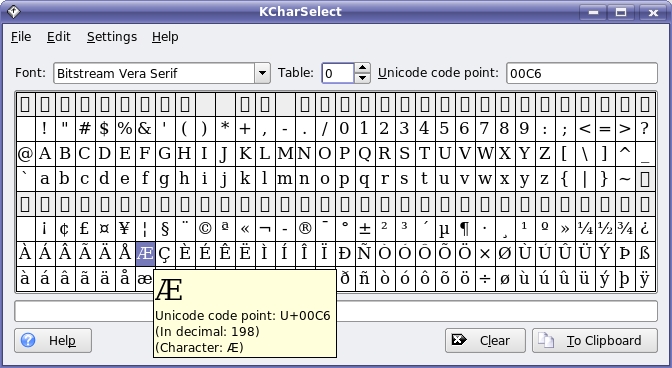Image resolution: width=672 pixels, height=368 pixels.
Task: Open the Font combo box dropdown arrow
Action: click(262, 73)
